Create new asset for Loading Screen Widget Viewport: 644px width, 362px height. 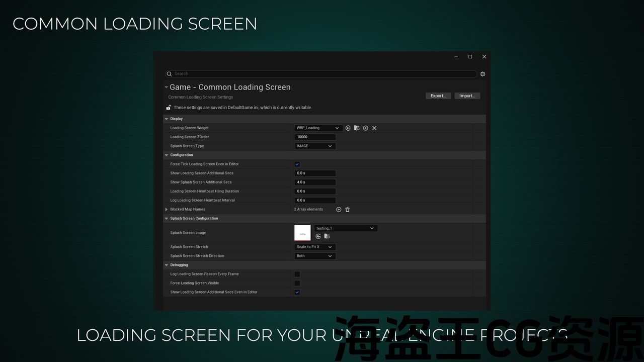point(366,128)
